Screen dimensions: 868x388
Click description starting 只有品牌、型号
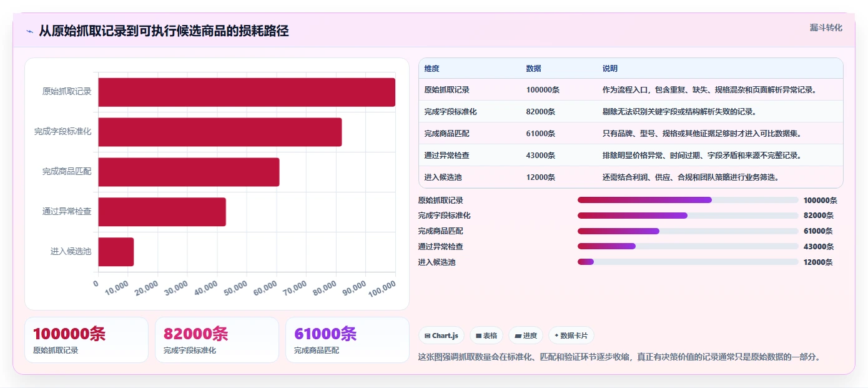pyautogui.click(x=702, y=134)
